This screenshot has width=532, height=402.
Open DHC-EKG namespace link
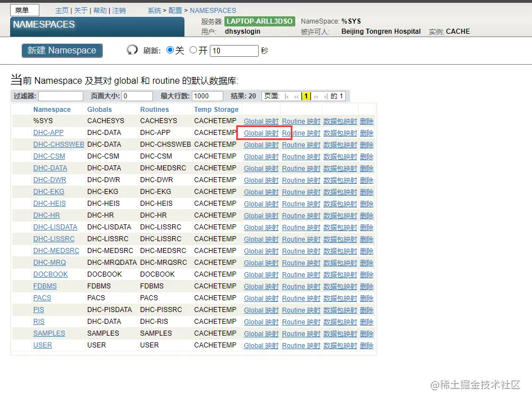tap(48, 192)
